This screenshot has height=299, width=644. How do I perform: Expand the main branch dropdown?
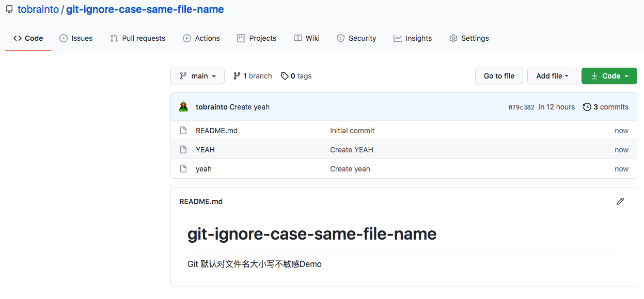click(197, 76)
